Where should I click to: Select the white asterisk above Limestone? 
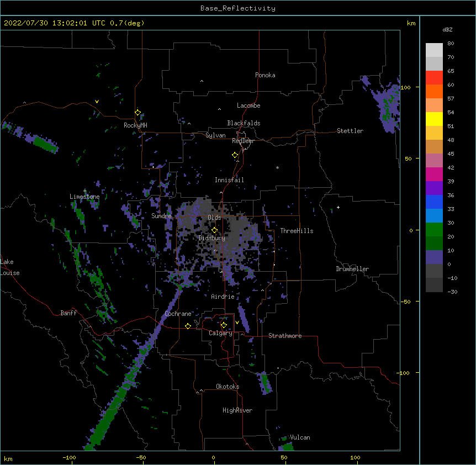(x=85, y=191)
